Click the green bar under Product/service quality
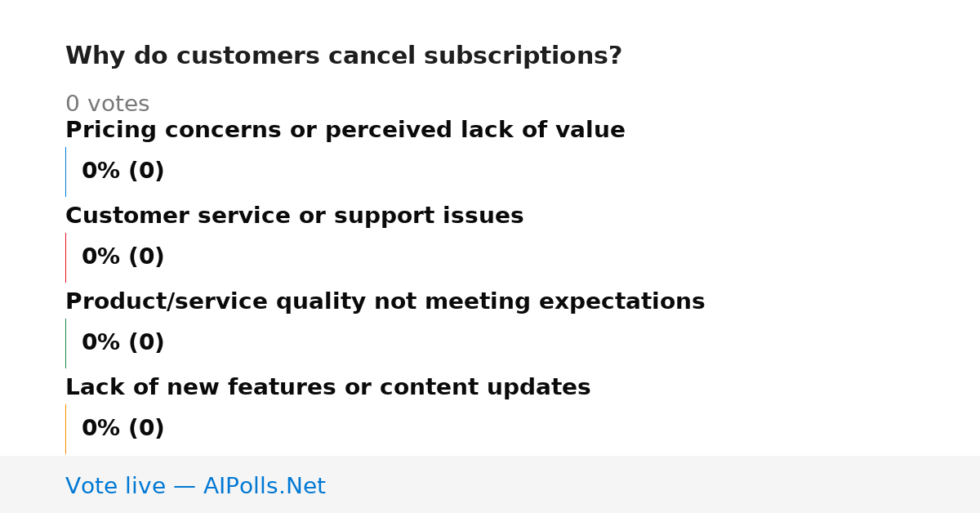The image size is (980, 513). 65,343
